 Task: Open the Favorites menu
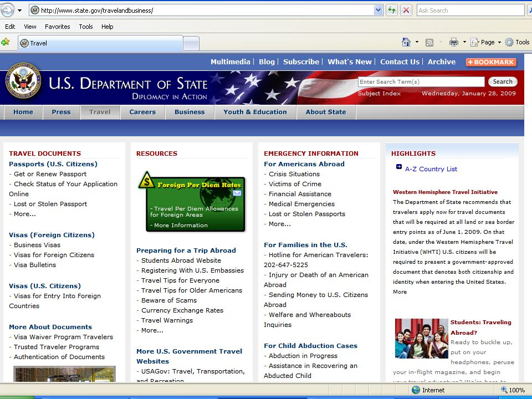point(57,27)
